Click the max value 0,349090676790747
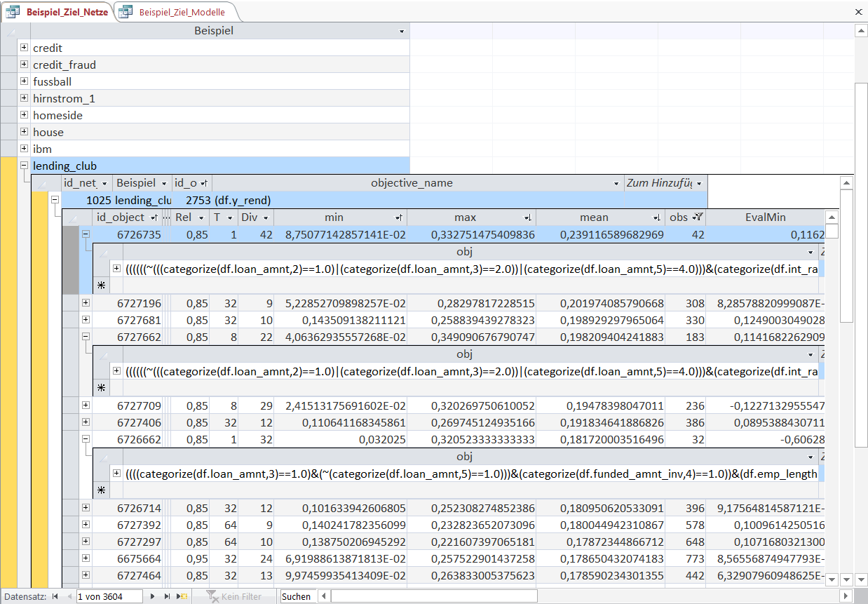868x604 pixels. pos(472,337)
